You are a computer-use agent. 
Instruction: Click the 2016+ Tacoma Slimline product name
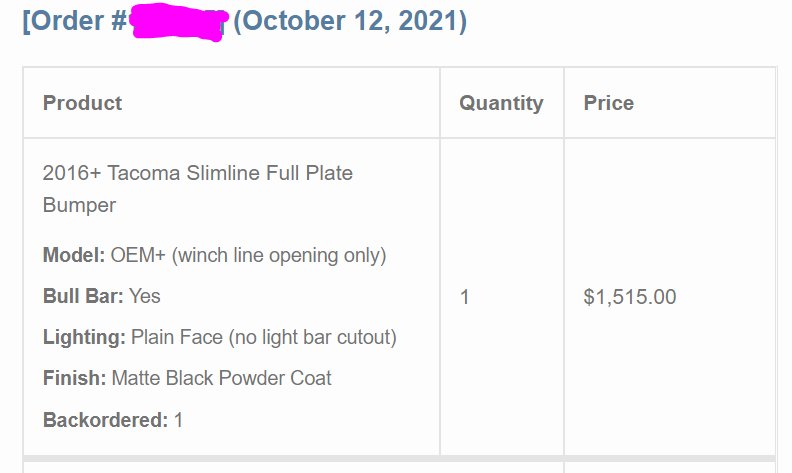point(197,188)
